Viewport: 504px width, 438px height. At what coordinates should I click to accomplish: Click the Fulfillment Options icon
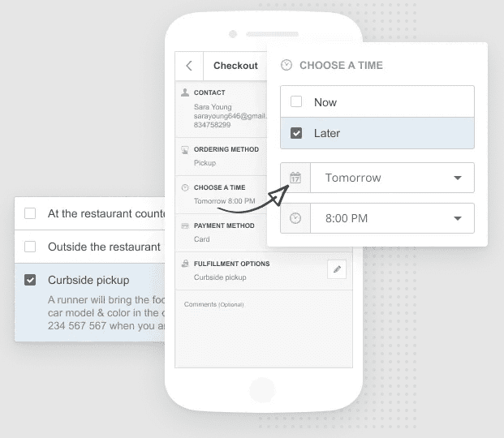[x=185, y=264]
